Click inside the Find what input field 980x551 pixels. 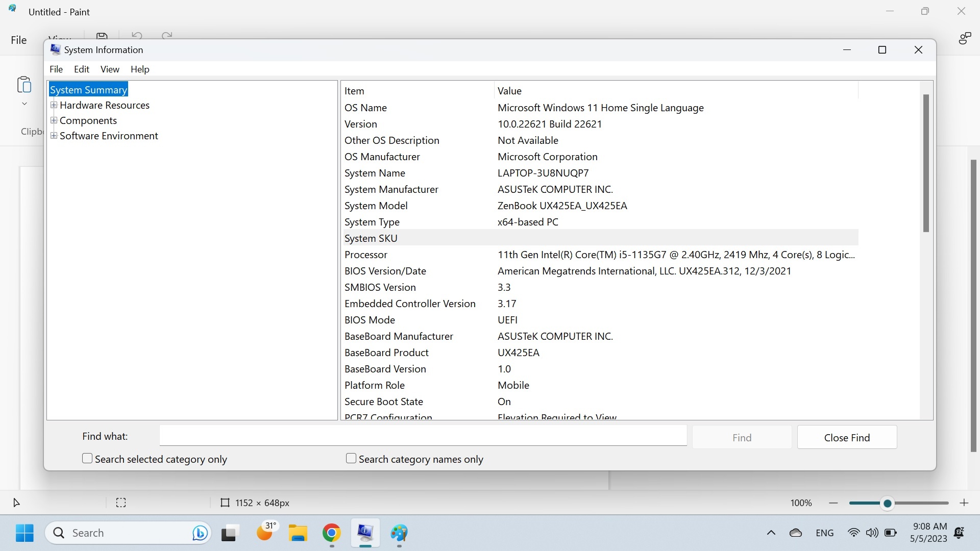(x=423, y=436)
